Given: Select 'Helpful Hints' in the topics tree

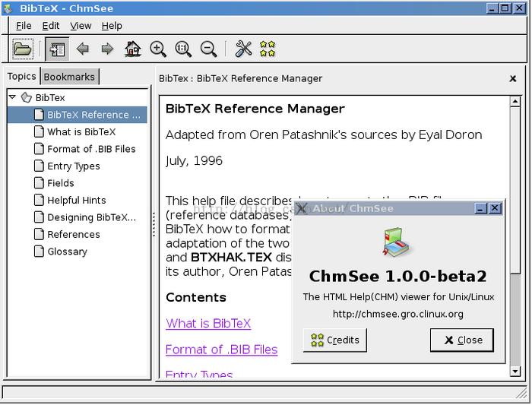Looking at the screenshot, I should pos(76,201).
